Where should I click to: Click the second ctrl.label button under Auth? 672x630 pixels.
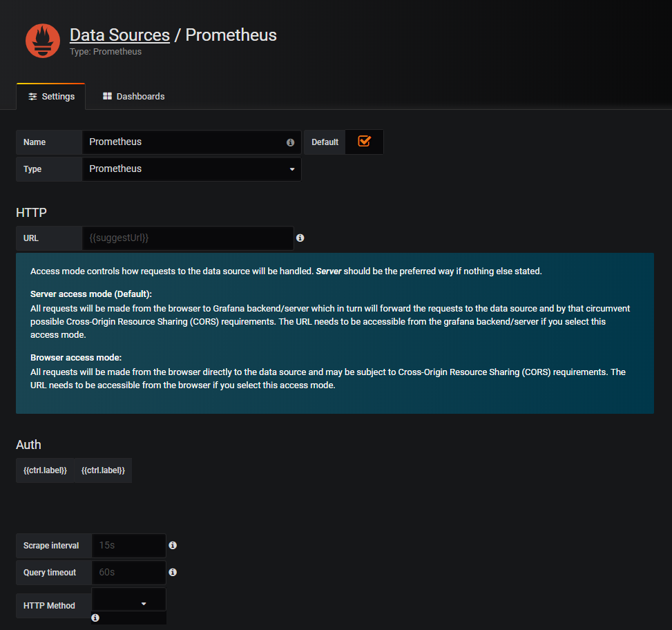102,470
